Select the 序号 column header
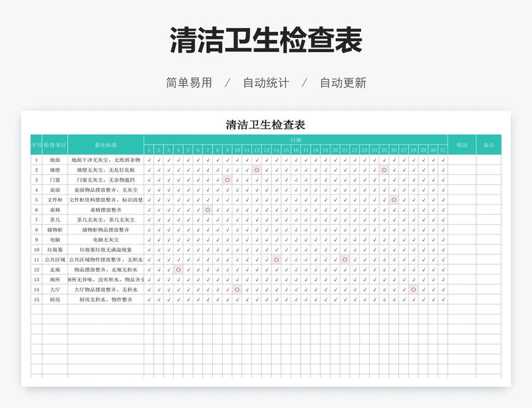The image size is (532, 408). pos(37,144)
